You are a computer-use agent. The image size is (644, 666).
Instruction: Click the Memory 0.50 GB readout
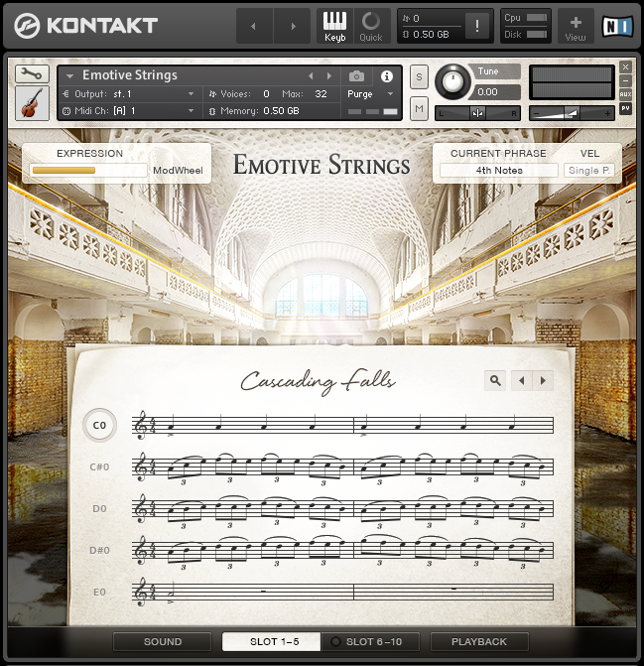click(255, 111)
